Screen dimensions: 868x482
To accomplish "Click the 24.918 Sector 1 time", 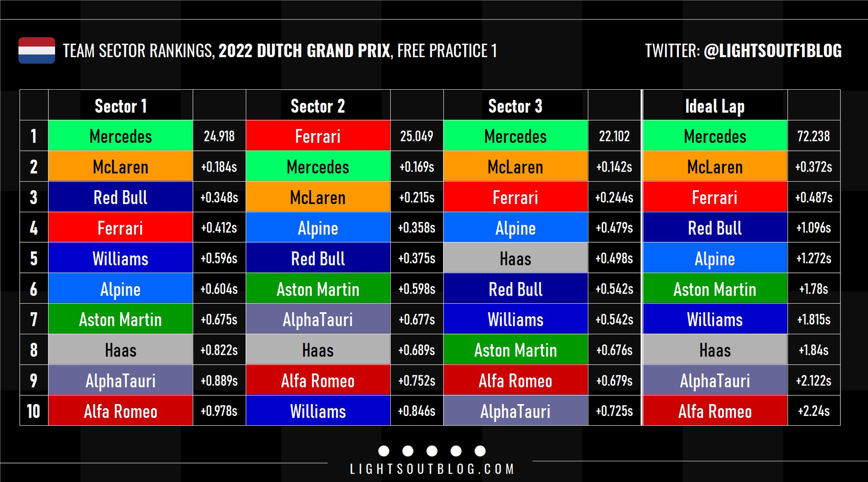I will click(x=219, y=136).
